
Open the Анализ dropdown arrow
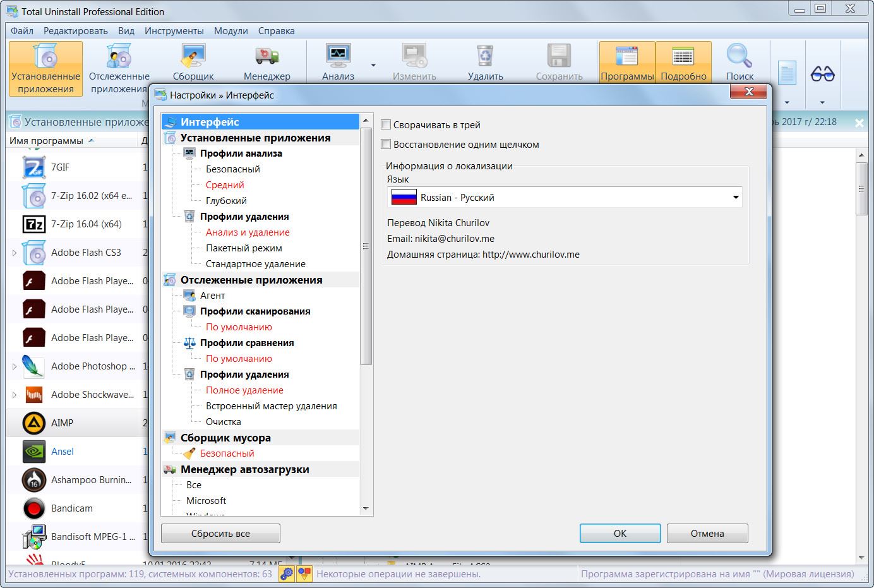click(373, 65)
